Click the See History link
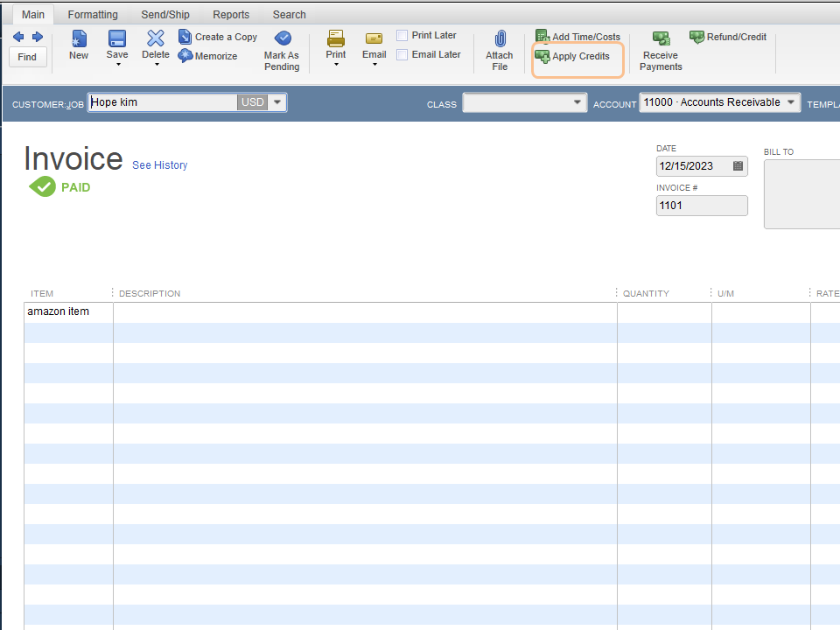The height and width of the screenshot is (630, 840). point(159,165)
